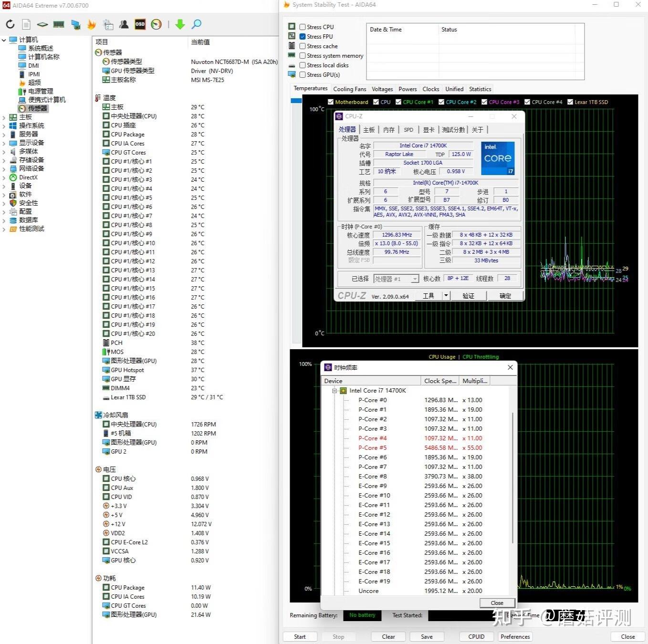Launch the flame-shaped stress test toolbar icon
Image resolution: width=648 pixels, height=644 pixels.
click(x=92, y=24)
